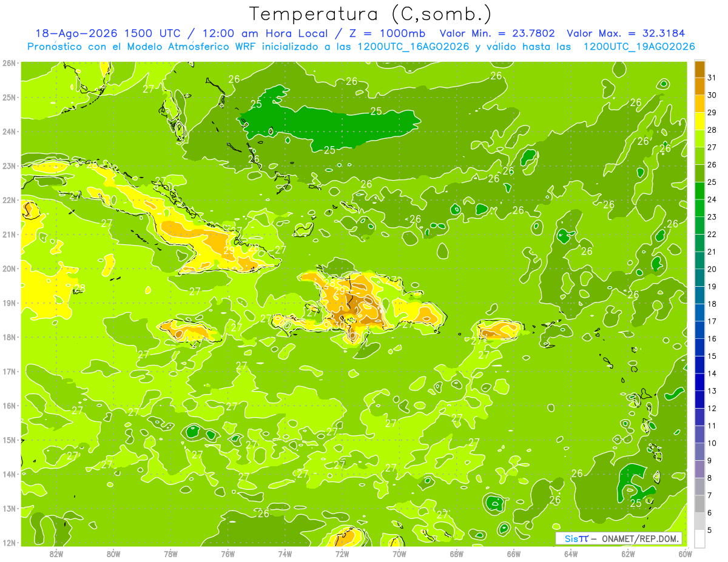Click the color scale value 30
The image size is (728, 562).
712,95
